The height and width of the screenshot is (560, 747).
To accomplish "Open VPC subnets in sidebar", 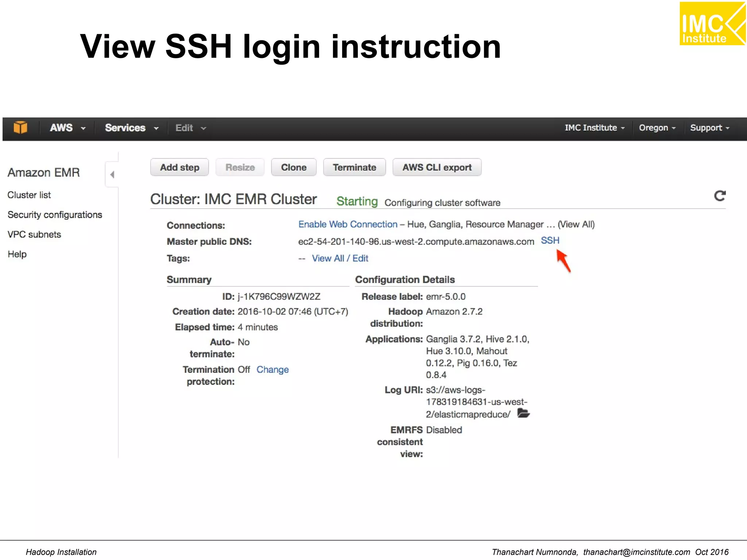I will pyautogui.click(x=34, y=234).
